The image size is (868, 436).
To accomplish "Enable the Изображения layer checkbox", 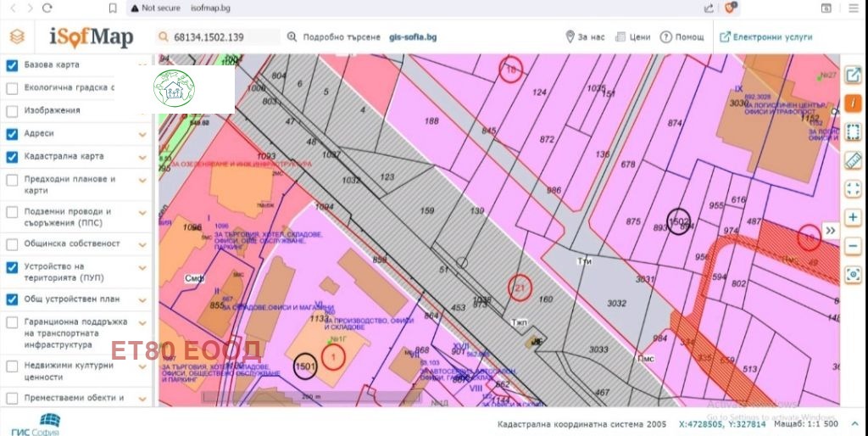I will point(12,111).
